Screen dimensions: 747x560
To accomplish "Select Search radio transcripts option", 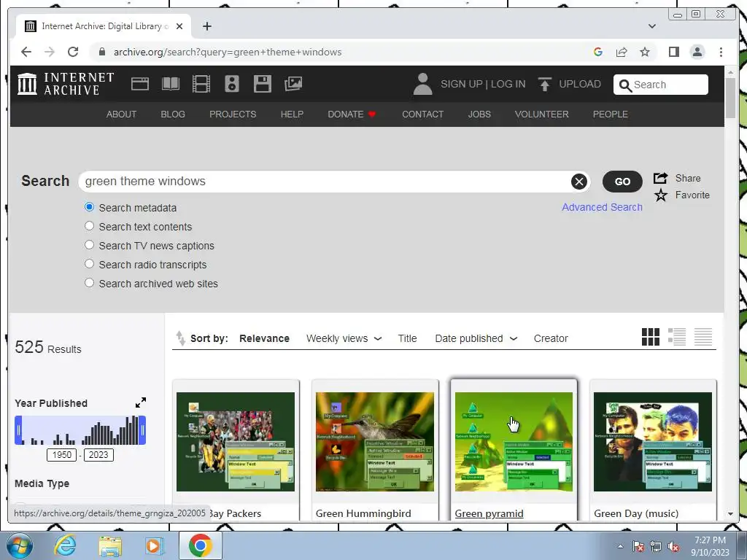I will pyautogui.click(x=89, y=264).
